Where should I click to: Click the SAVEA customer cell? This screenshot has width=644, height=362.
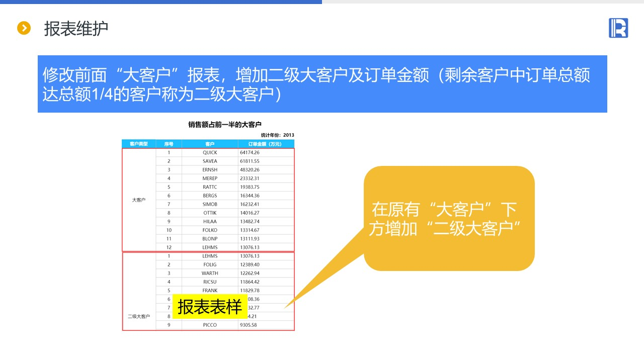click(210, 161)
